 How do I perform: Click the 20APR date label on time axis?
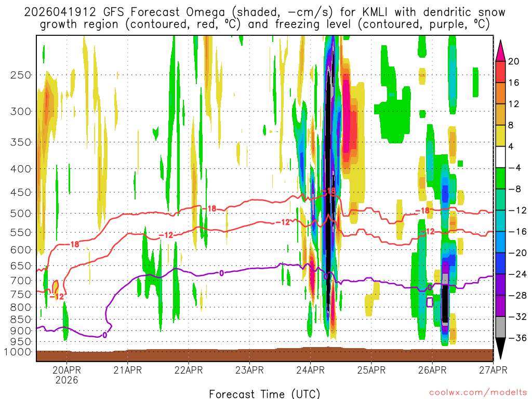[66, 370]
